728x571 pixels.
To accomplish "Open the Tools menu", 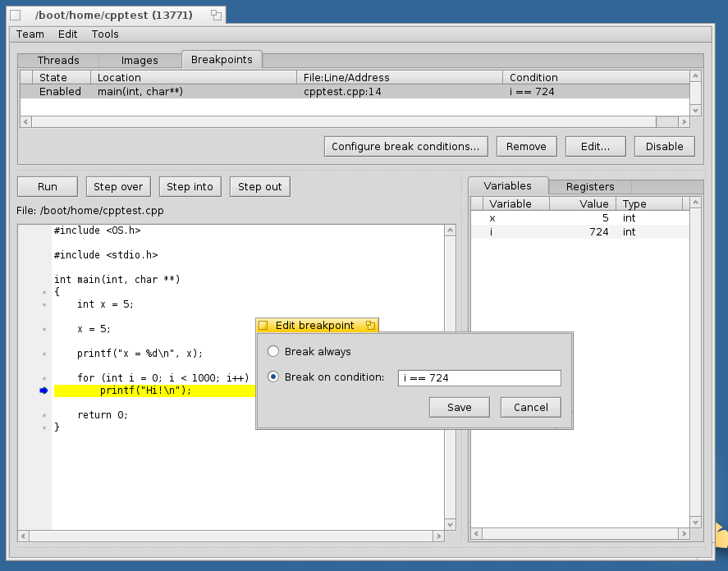I will click(x=105, y=34).
